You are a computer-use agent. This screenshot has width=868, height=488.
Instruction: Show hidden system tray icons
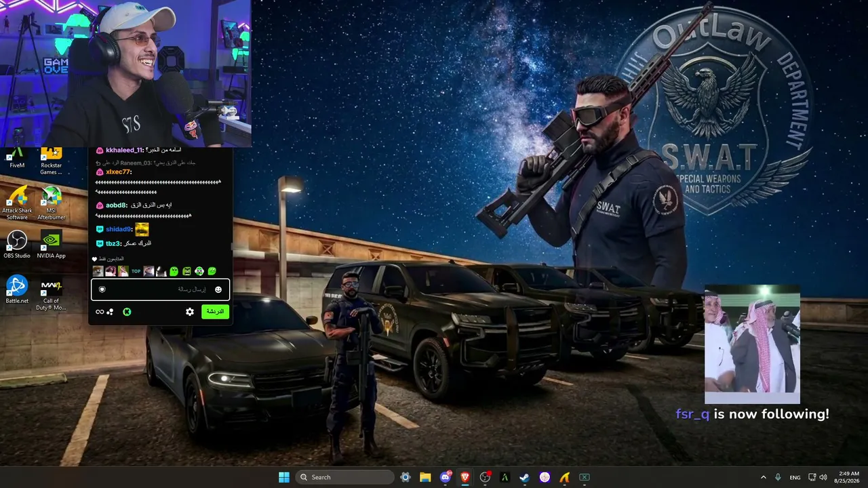(763, 477)
